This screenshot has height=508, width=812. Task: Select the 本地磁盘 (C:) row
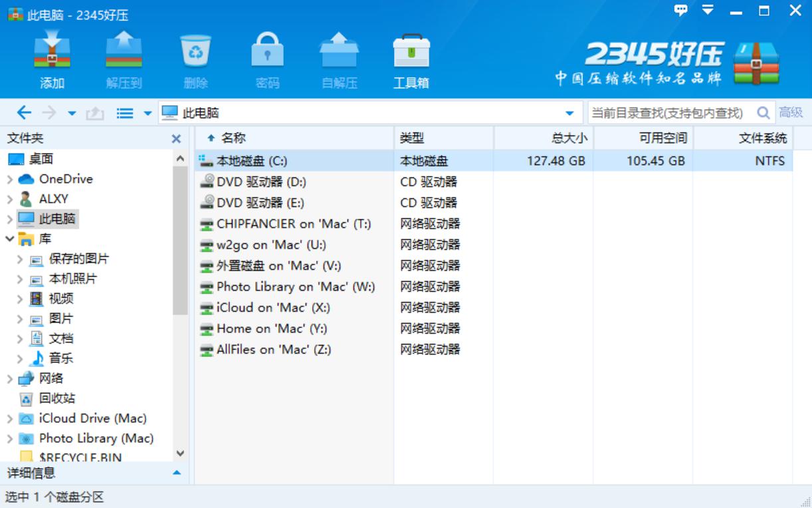(x=494, y=160)
